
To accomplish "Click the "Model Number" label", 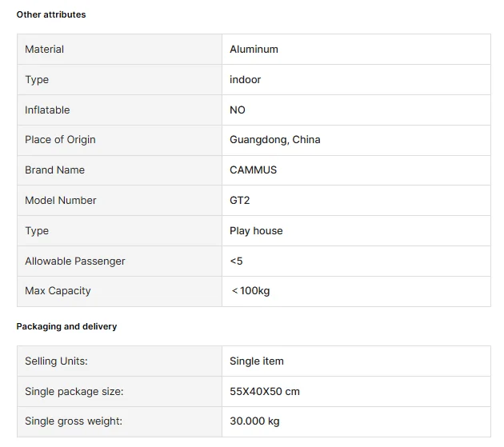I will (x=60, y=201).
